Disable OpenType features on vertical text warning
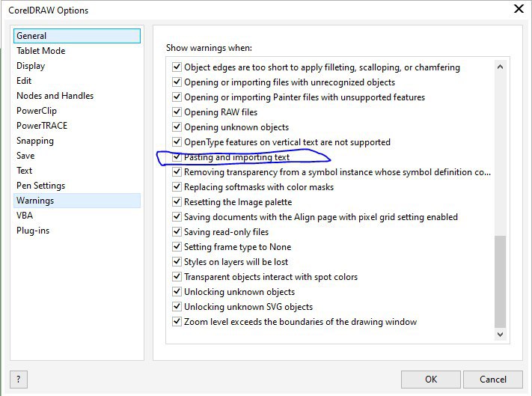This screenshot has height=396, width=532. [x=177, y=141]
